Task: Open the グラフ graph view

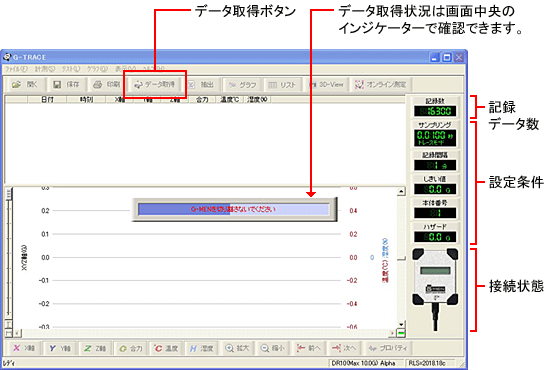Action: coord(242,85)
